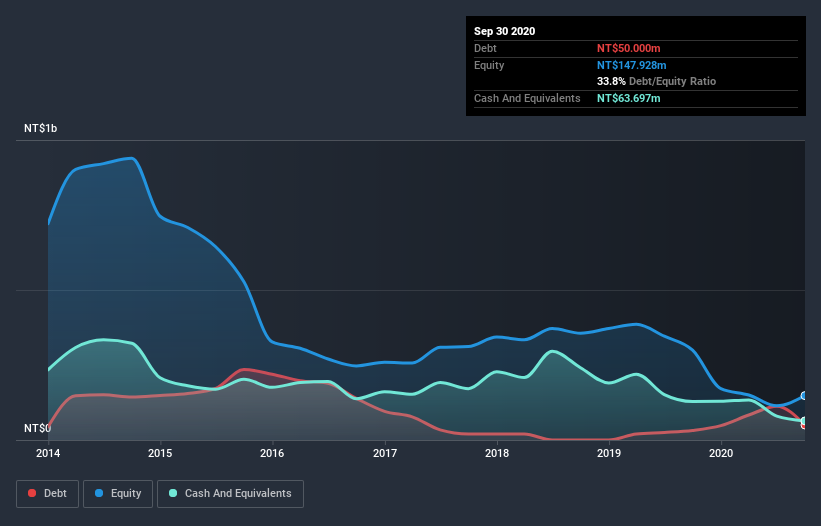Image resolution: width=821 pixels, height=526 pixels.
Task: Click the NT$50.000m debt value
Action: pos(628,48)
